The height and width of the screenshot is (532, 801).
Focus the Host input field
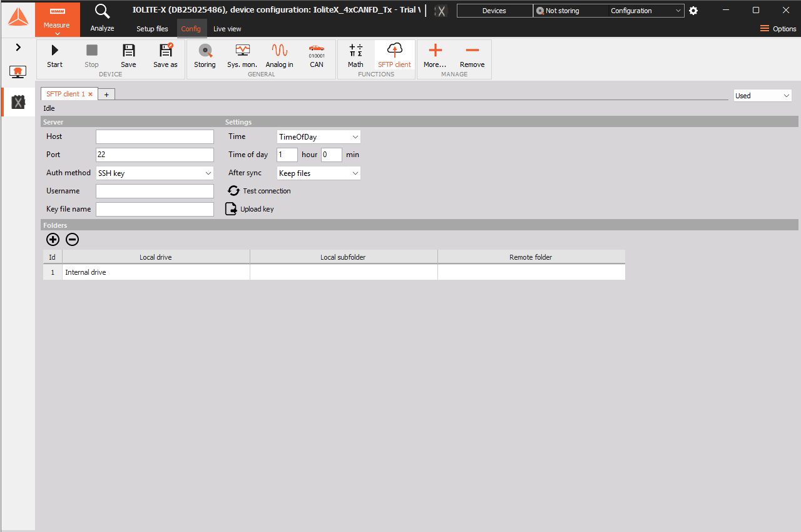point(155,137)
